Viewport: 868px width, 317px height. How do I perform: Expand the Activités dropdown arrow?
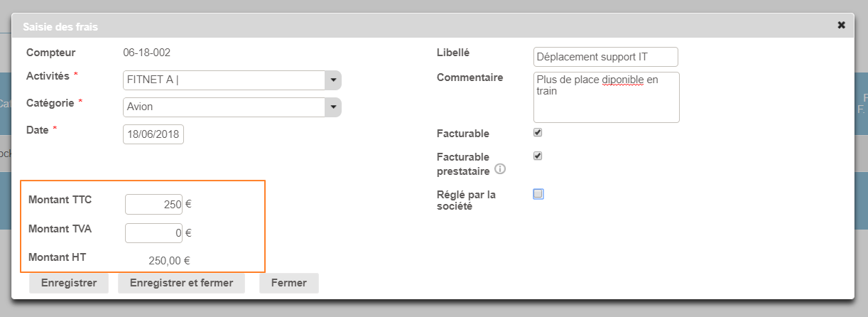(x=332, y=80)
